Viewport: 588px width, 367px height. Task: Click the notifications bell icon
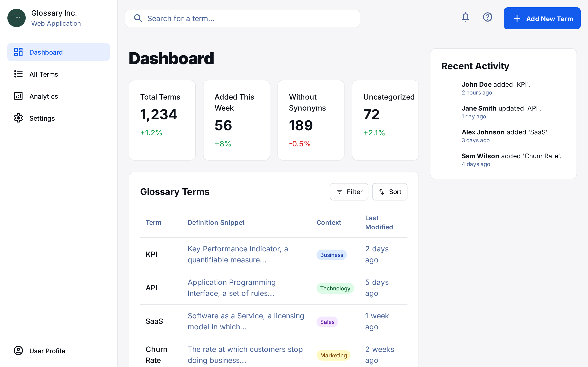pos(465,17)
